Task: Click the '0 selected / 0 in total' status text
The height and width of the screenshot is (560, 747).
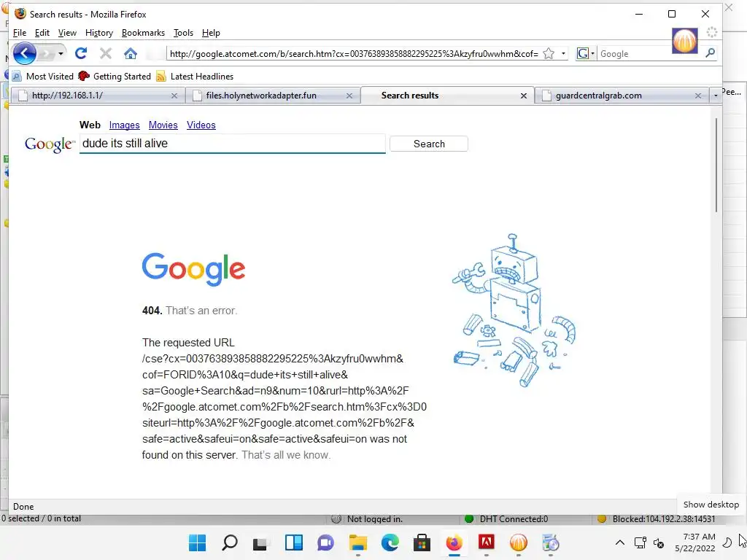Action: point(41,518)
